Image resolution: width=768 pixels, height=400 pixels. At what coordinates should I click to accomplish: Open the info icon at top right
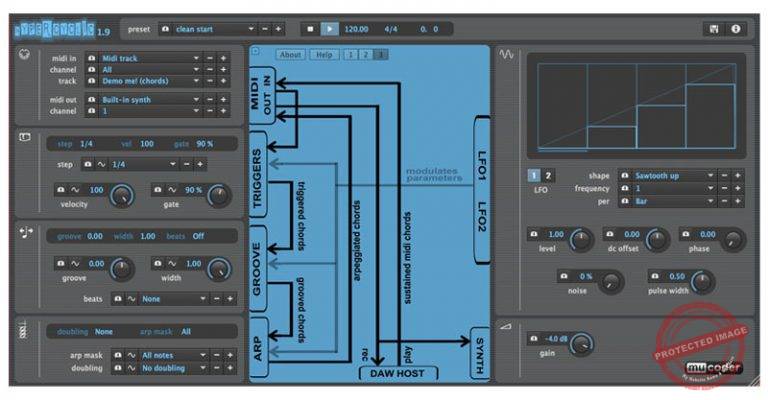pos(736,29)
